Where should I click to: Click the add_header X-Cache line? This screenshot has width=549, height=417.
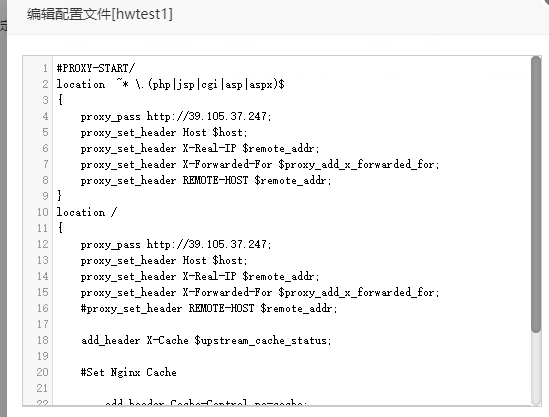[x=206, y=340]
